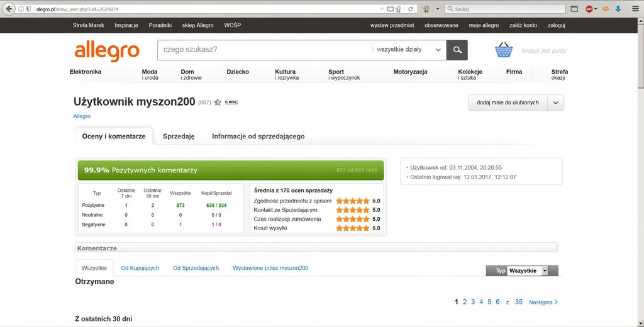644x327 pixels.
Task: Open the Motoryzacja category
Action: coord(410,72)
